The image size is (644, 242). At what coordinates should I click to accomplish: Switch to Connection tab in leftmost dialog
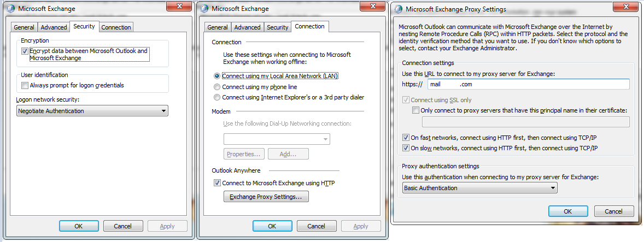pyautogui.click(x=116, y=27)
